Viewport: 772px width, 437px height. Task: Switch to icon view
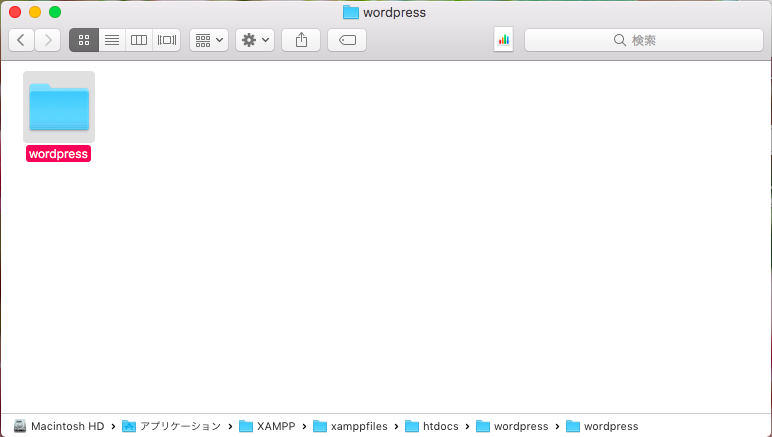84,40
